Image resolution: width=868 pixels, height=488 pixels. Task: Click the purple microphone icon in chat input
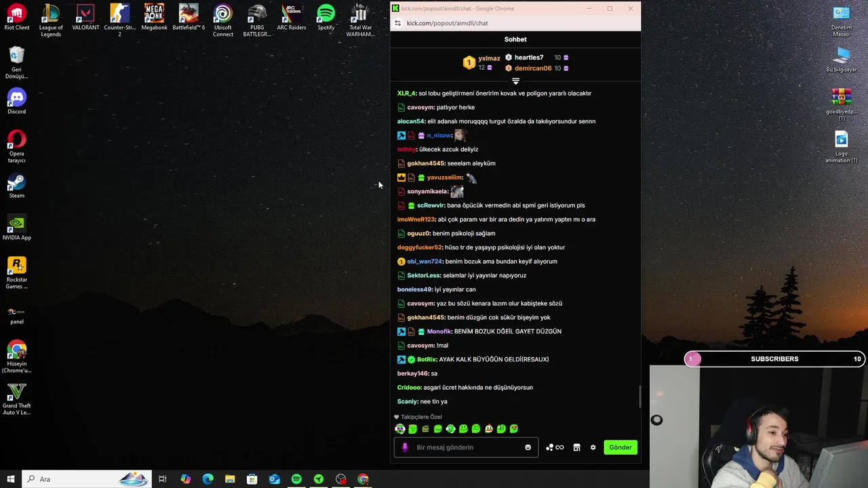pyautogui.click(x=405, y=447)
